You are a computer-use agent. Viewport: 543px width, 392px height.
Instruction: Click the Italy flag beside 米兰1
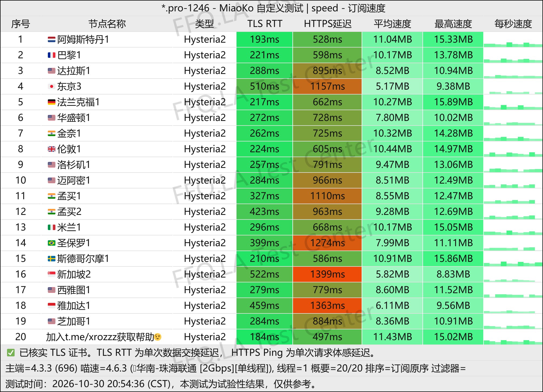click(51, 228)
